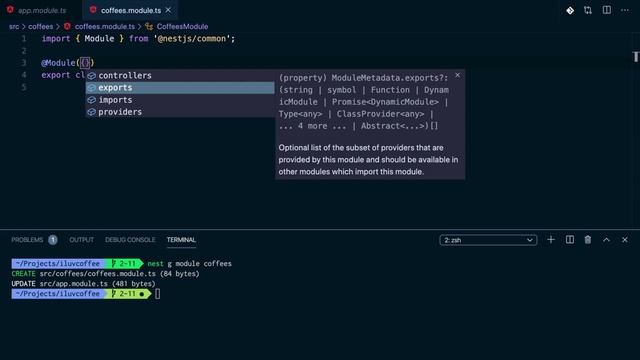The height and width of the screenshot is (360, 640).
Task: Open the 2: zsh terminal dropdown
Action: [488, 240]
